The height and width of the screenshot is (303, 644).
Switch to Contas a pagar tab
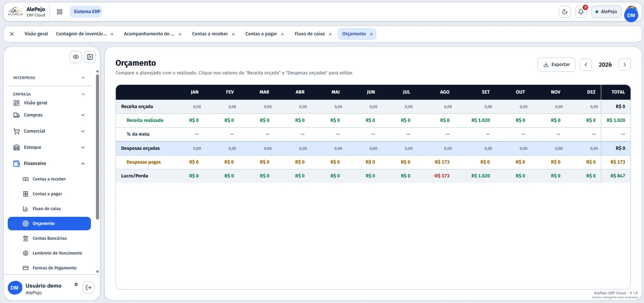[x=261, y=34]
